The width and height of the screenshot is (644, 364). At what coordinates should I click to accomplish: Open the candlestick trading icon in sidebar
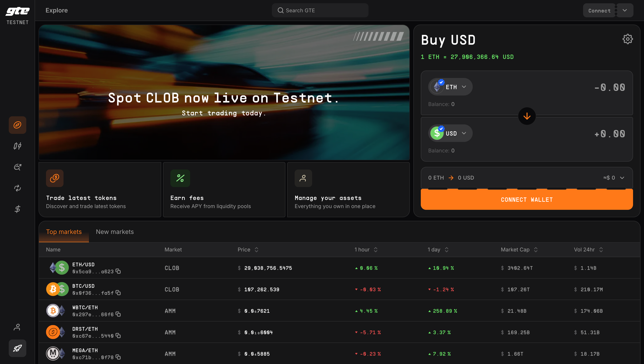(x=17, y=146)
